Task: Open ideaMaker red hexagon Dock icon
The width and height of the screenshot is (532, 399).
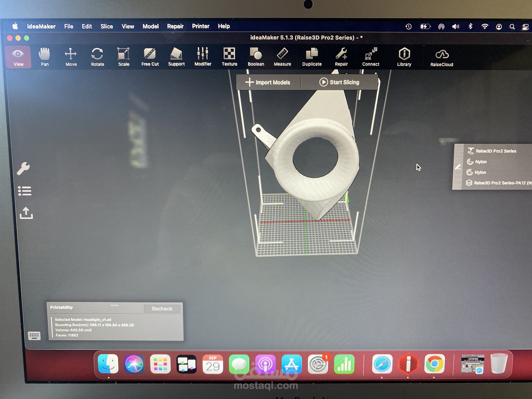Action: (x=408, y=364)
